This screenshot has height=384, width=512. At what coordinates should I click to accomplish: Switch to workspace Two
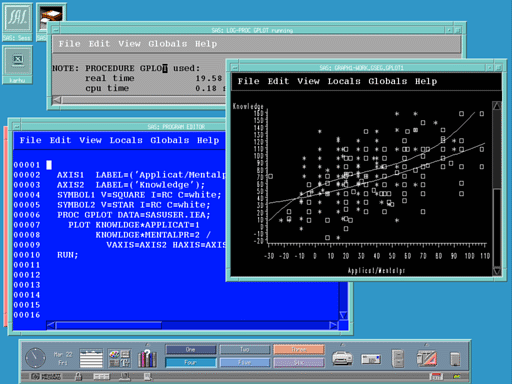(245, 350)
